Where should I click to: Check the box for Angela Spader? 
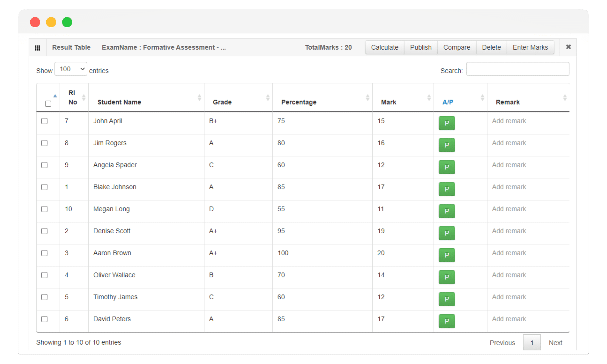click(44, 165)
